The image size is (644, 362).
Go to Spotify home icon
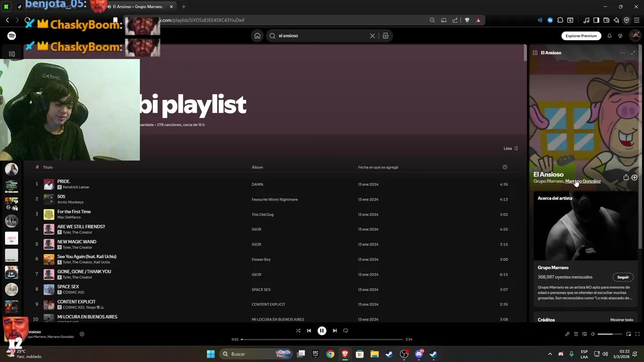tap(257, 36)
